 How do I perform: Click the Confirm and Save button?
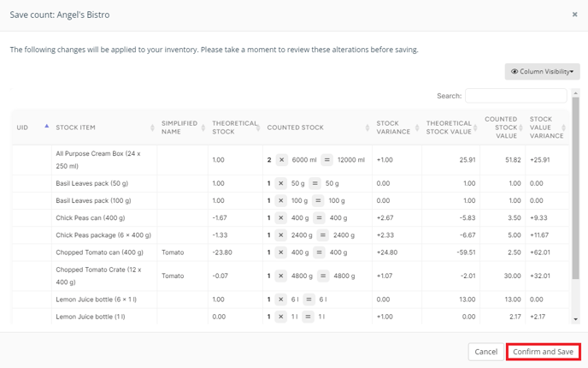click(543, 352)
